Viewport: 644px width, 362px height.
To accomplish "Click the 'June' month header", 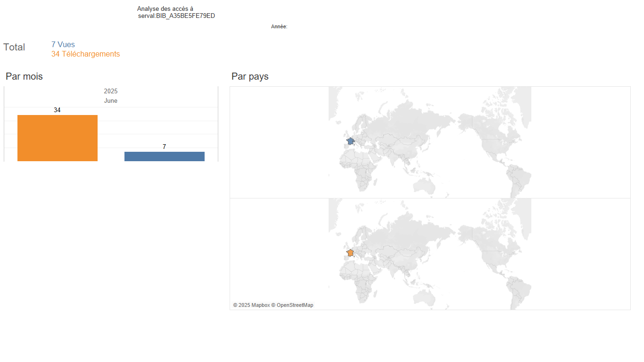I will [x=111, y=101].
